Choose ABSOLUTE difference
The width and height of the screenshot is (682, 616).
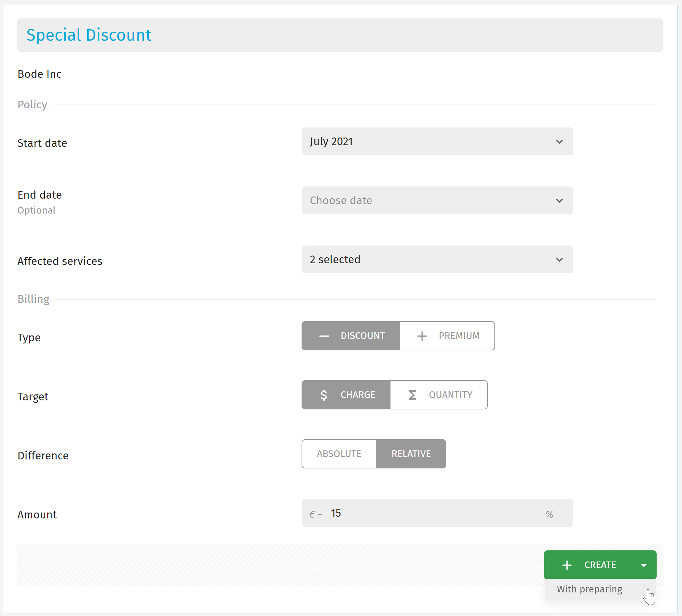click(x=339, y=454)
